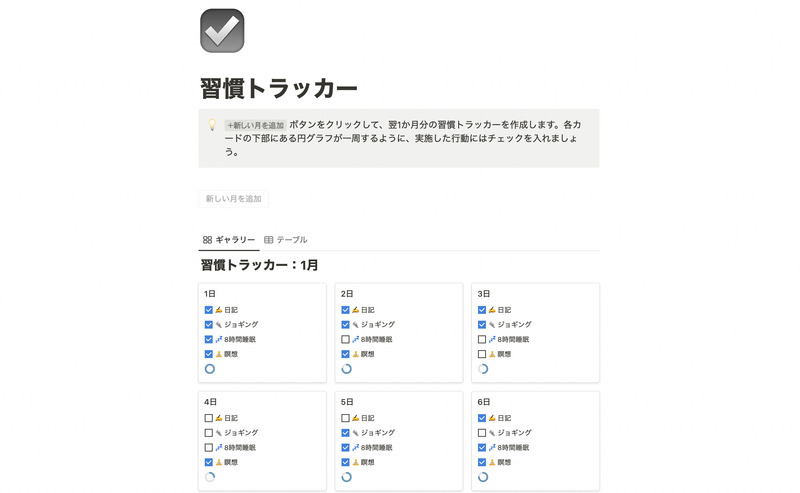Screen dimensions: 800x493
Task: Check 8時間睡眠 on the 2日 card
Action: tap(345, 339)
